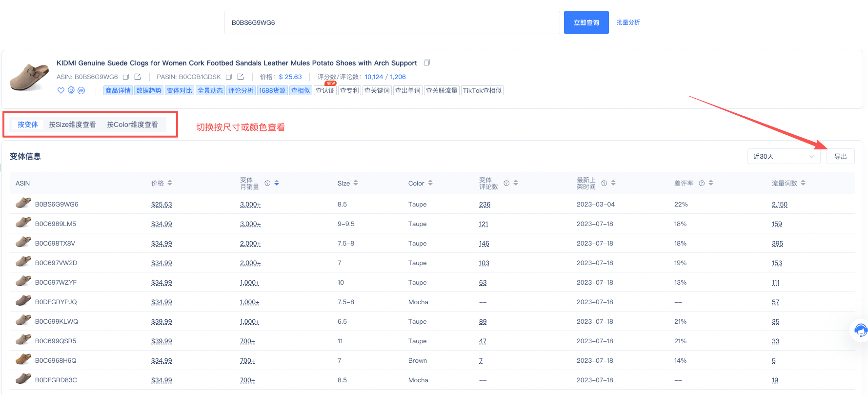This screenshot has width=868, height=395.
Task: Focus the ASIN search input field
Action: click(x=392, y=22)
